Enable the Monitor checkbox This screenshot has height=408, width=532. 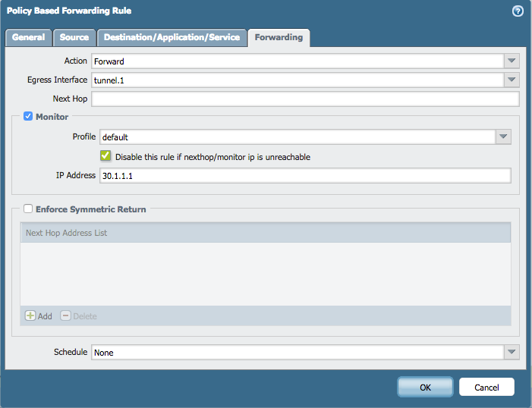(x=28, y=116)
